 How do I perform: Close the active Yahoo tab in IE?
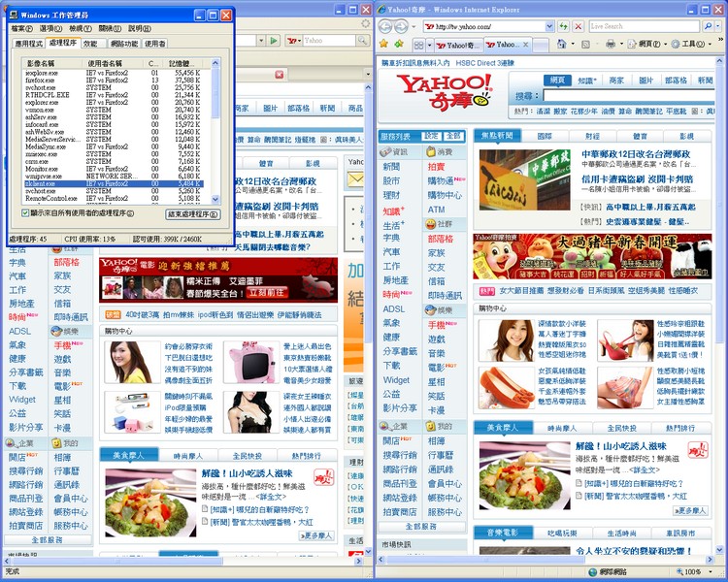[x=525, y=45]
